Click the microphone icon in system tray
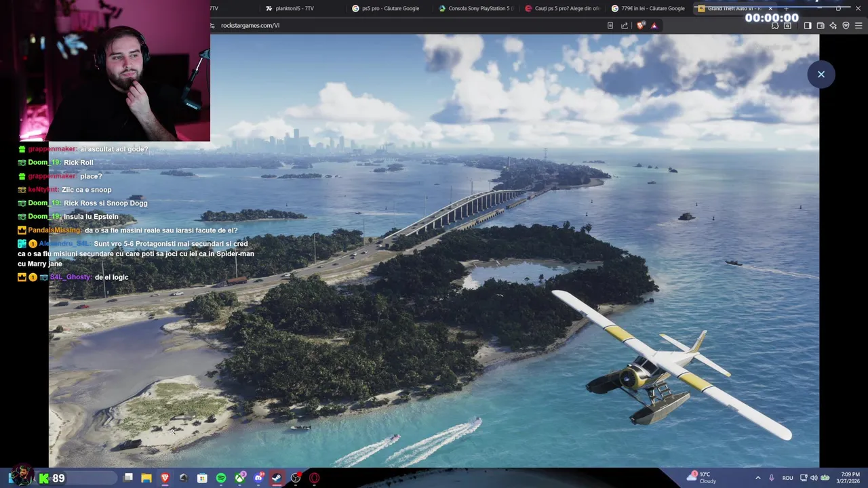The width and height of the screenshot is (868, 488). click(772, 478)
